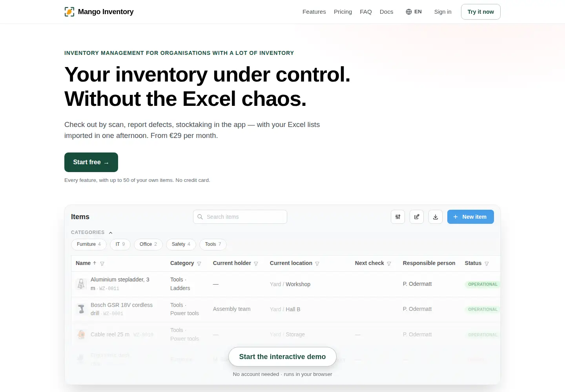Collapse the Categories section chevron

(x=111, y=233)
